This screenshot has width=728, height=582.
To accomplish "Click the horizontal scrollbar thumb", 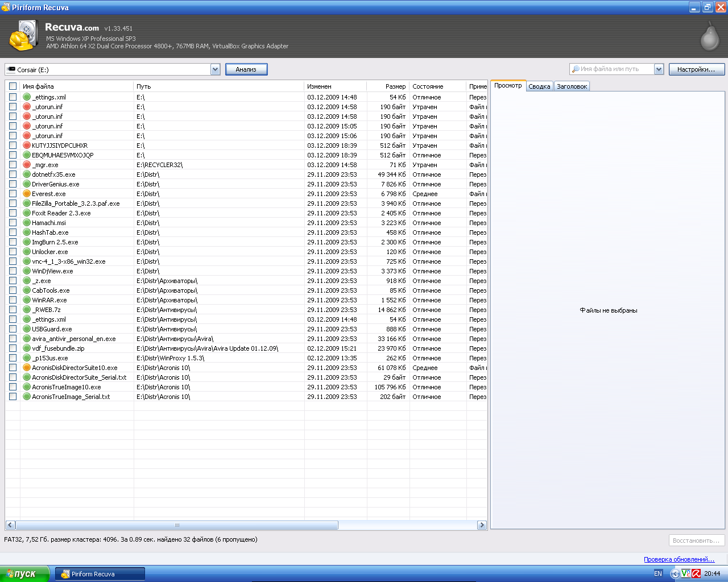I will pos(177,525).
